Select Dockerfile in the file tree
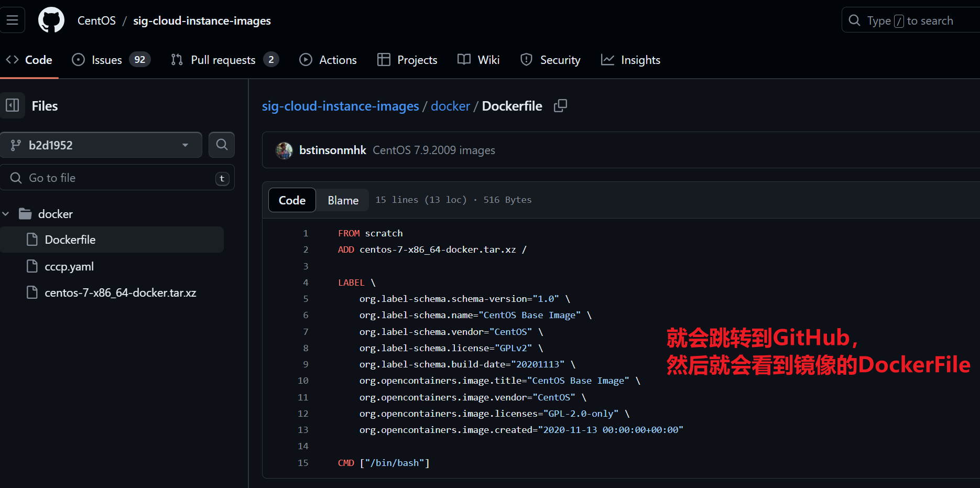 click(x=70, y=240)
